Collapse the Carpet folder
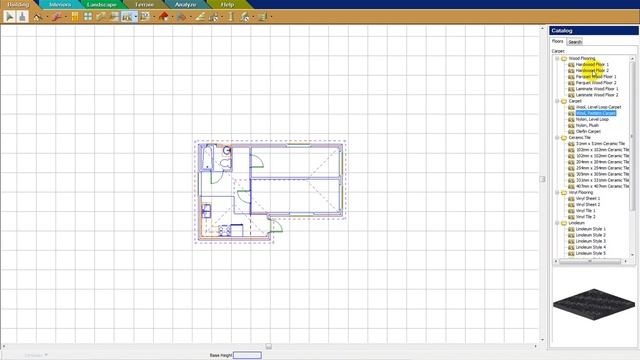Screen dimensions: 640x360 click(x=557, y=101)
